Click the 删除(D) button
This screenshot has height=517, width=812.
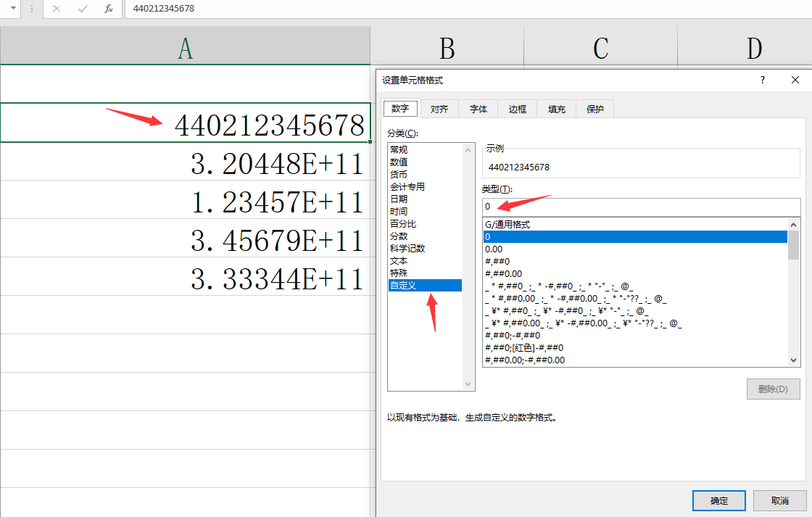point(773,389)
